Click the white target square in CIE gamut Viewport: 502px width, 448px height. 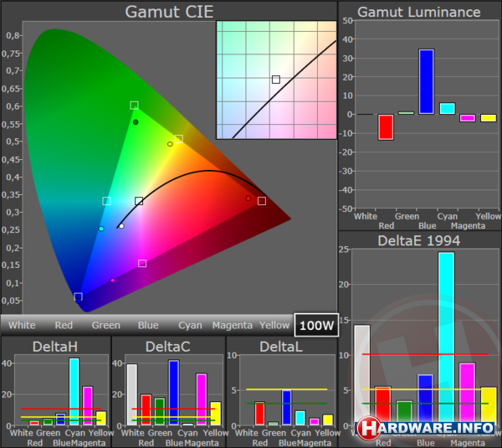coord(139,201)
